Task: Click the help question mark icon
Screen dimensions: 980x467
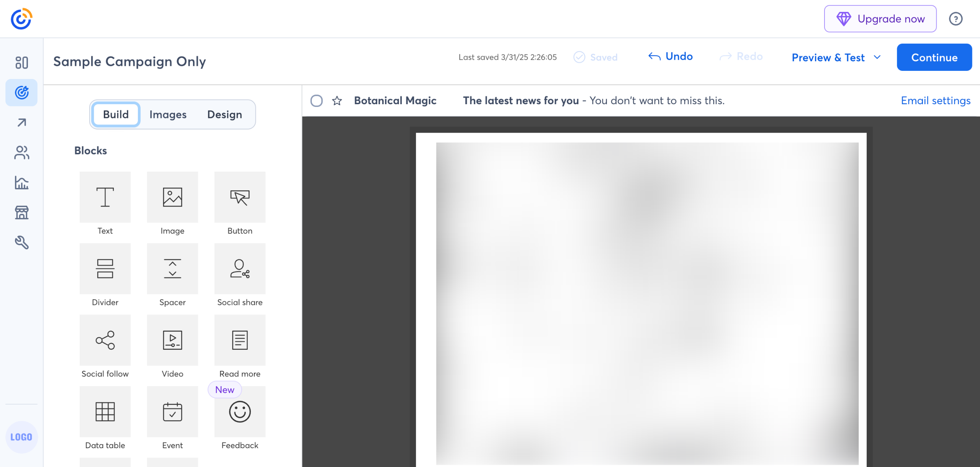Action: 955,19
